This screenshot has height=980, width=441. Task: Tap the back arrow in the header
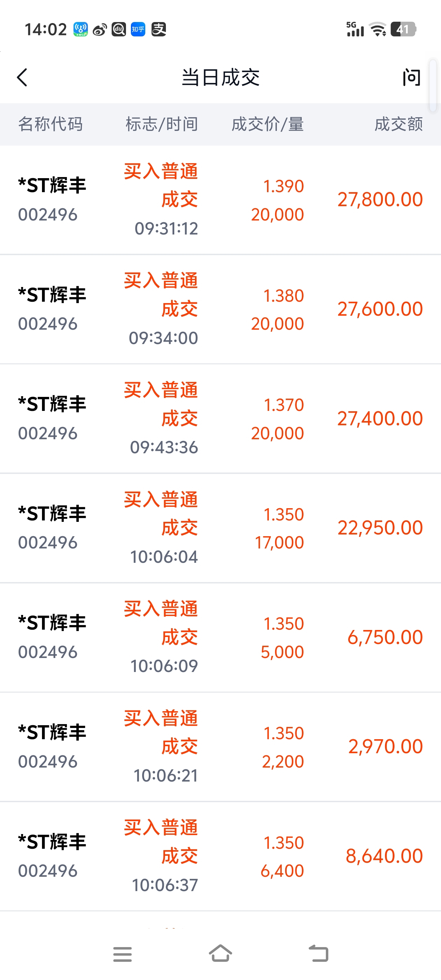[22, 78]
